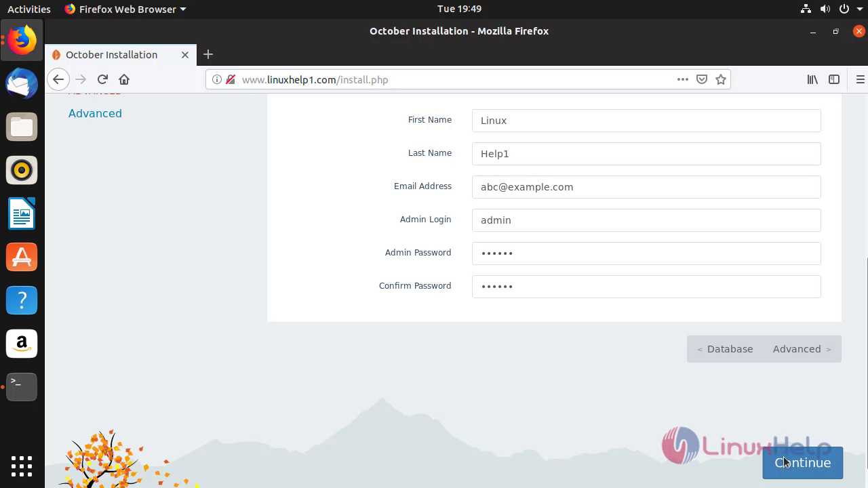This screenshot has width=868, height=488.
Task: Toggle the Firefox sidebar
Action: (834, 79)
